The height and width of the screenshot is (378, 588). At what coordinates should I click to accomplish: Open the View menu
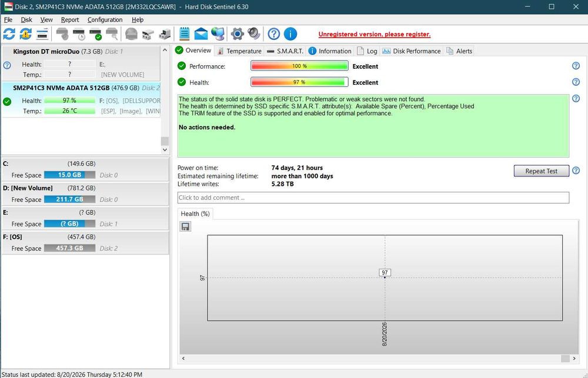[x=46, y=20]
